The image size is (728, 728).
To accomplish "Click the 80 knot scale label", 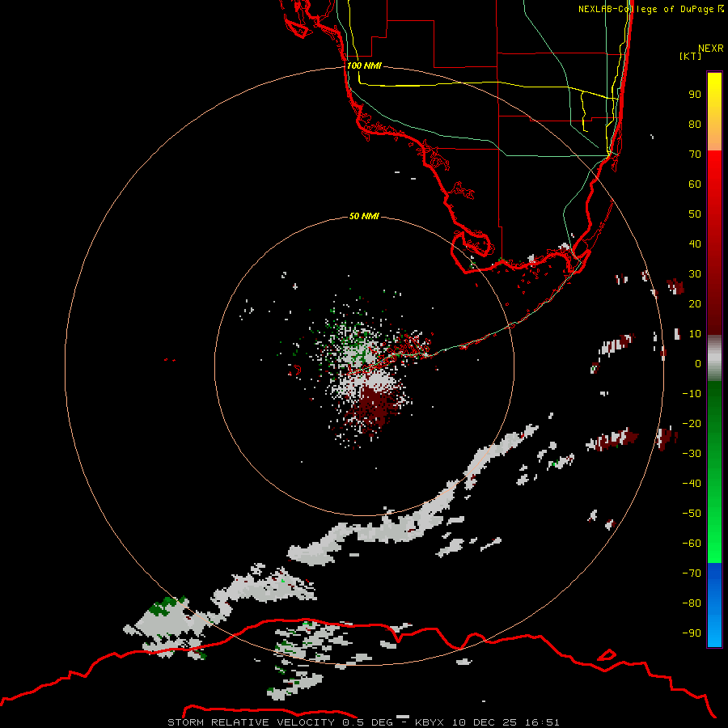I will [x=695, y=124].
